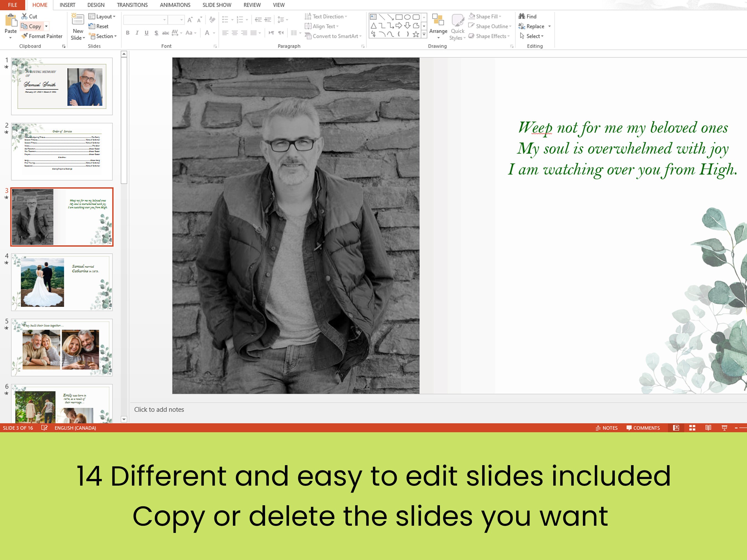Select slide 4 wedding thumbnail
This screenshot has height=560, width=747.
pyautogui.click(x=62, y=282)
